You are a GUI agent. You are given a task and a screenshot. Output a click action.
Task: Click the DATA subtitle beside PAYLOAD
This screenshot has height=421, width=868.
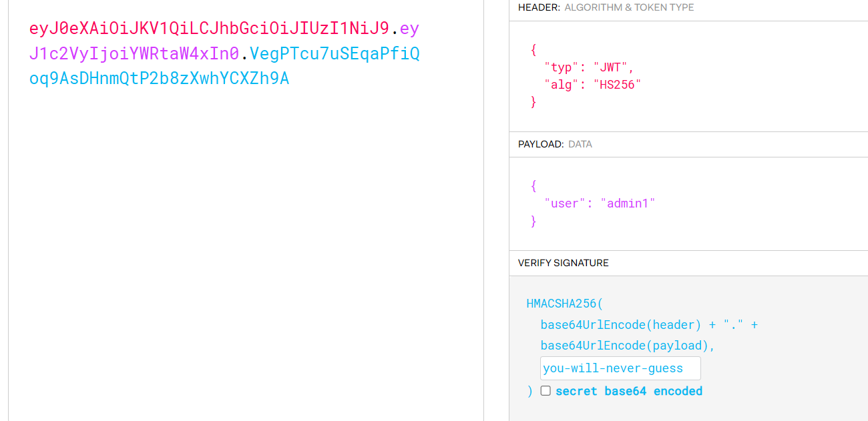coord(580,144)
